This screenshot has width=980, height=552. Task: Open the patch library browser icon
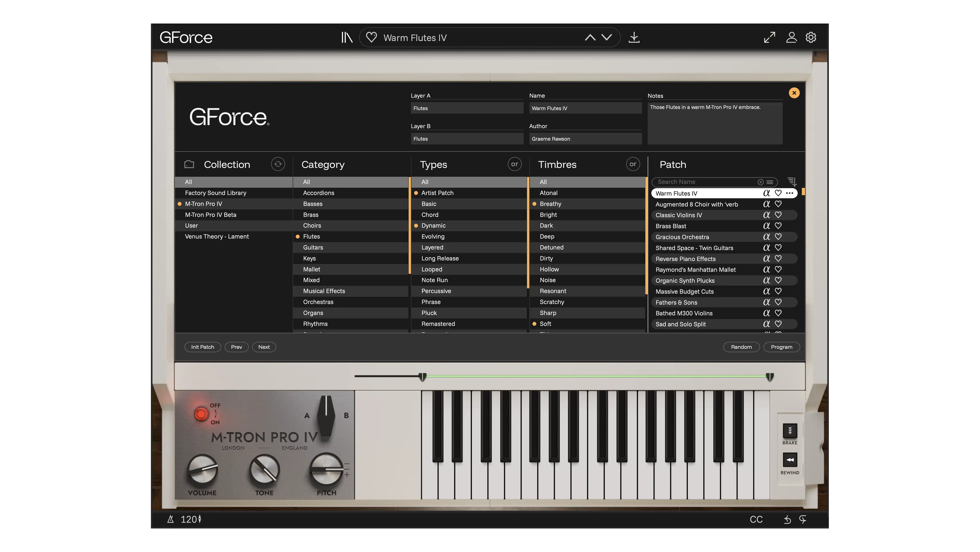(x=347, y=37)
